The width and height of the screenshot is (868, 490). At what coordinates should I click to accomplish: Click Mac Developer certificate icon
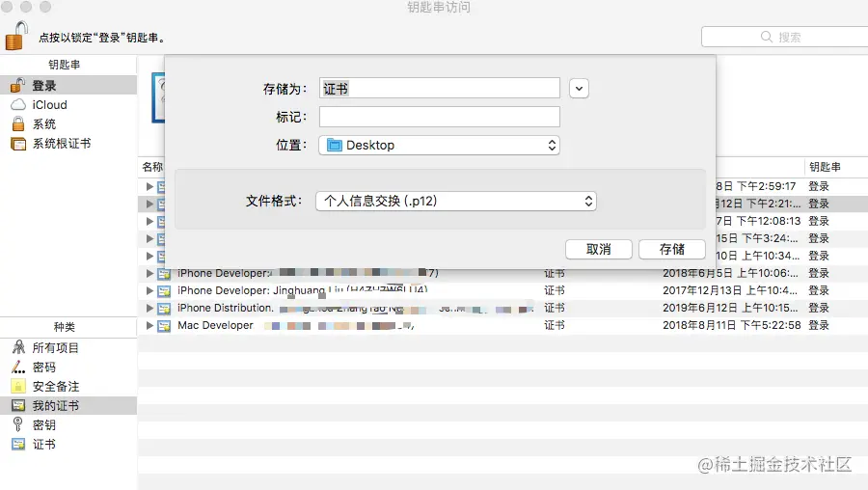pos(164,326)
